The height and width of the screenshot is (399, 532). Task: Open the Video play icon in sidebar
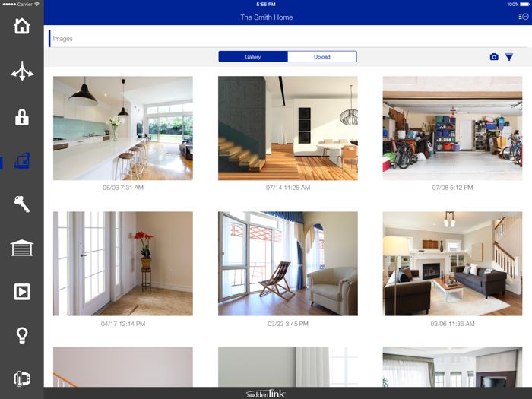(x=22, y=291)
